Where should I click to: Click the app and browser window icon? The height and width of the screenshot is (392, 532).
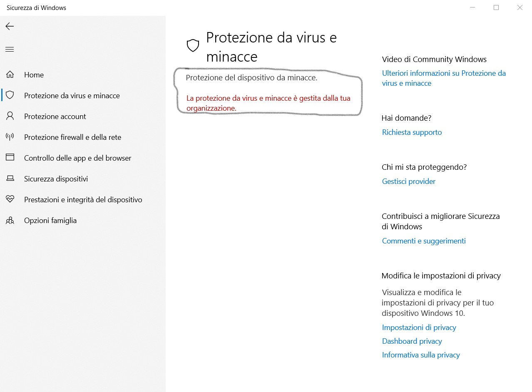coord(10,158)
